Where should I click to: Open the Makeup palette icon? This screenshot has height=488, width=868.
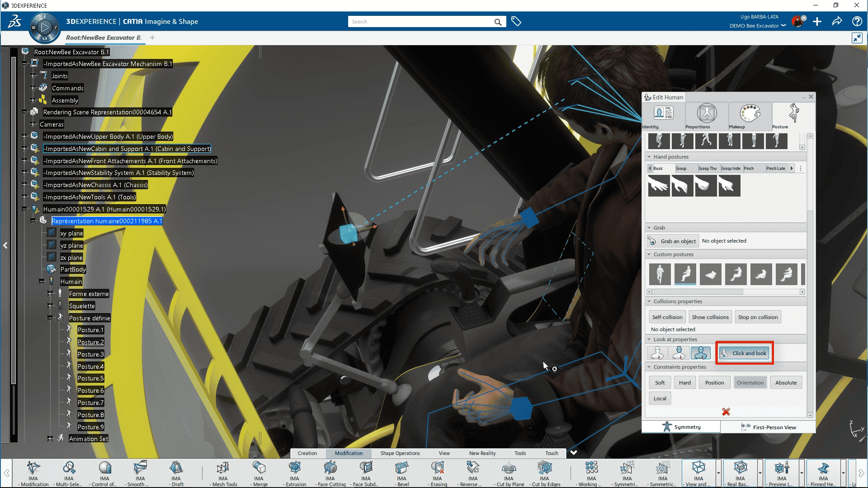pyautogui.click(x=750, y=113)
